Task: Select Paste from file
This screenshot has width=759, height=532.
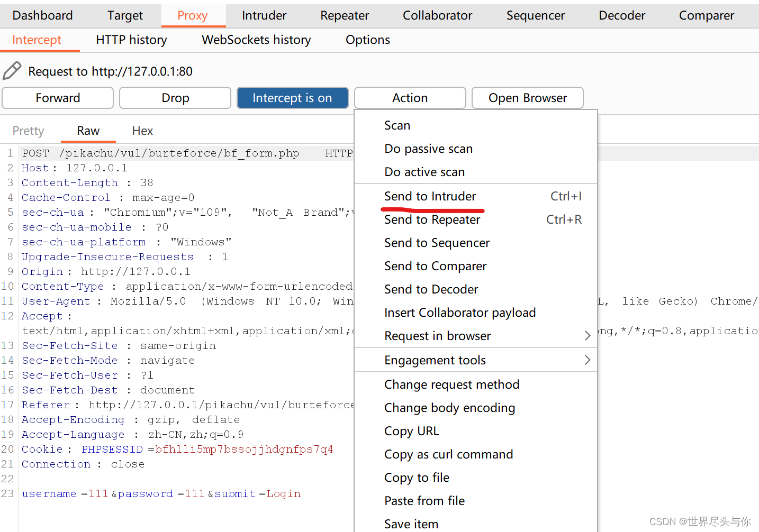Action: [476, 501]
